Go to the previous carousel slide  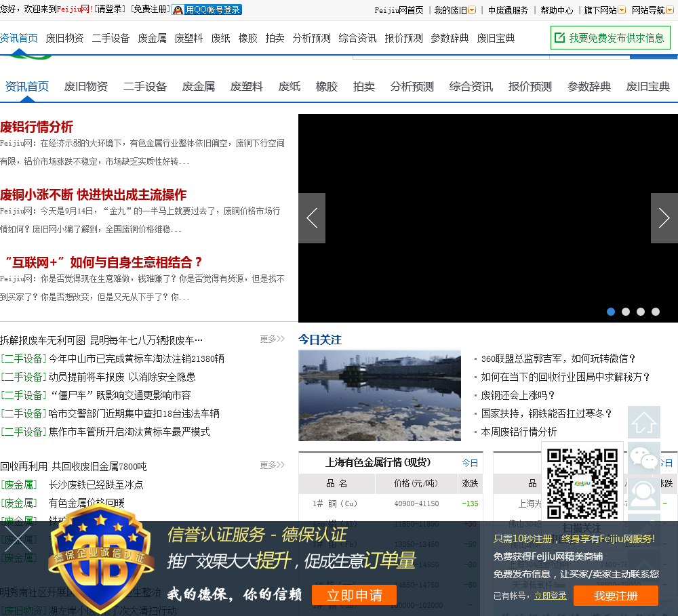(312, 218)
